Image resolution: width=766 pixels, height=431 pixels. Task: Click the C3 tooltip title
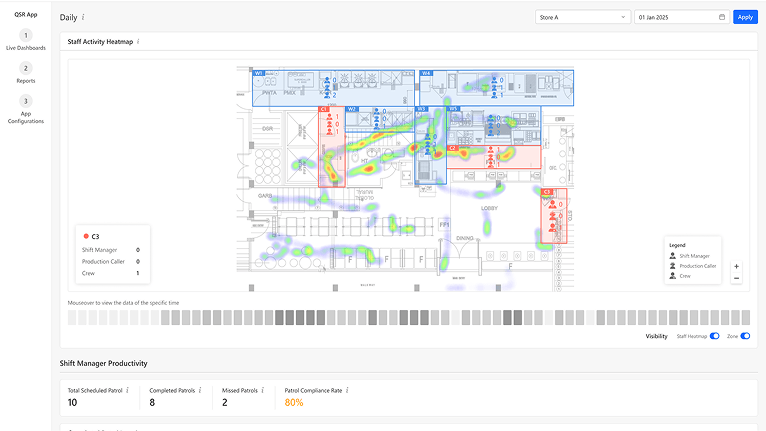[95, 237]
